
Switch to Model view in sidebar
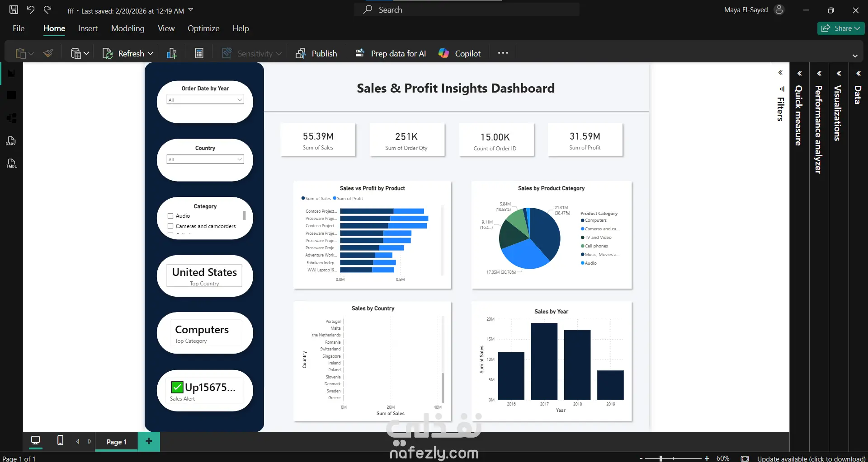coord(11,118)
